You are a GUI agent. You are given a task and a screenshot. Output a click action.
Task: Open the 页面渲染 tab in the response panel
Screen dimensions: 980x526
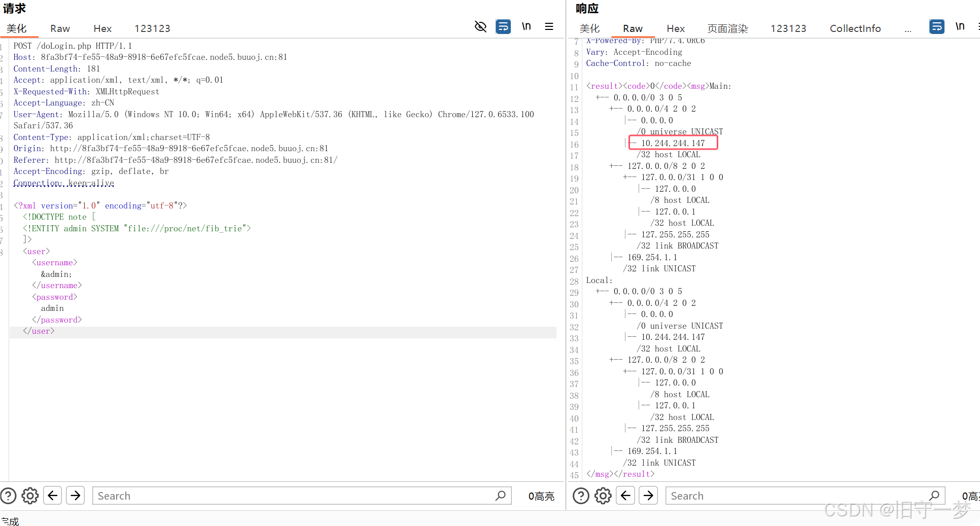point(727,28)
